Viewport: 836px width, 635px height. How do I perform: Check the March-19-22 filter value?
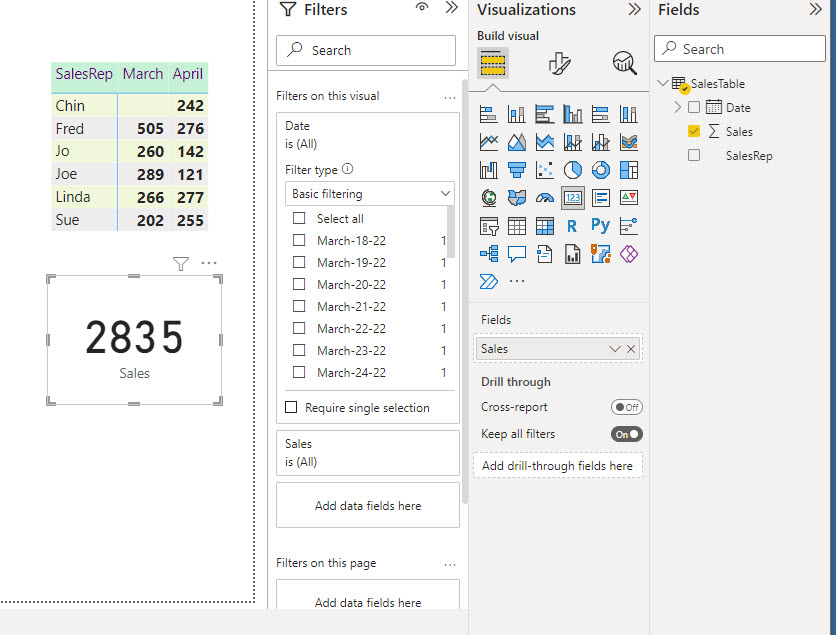(299, 262)
